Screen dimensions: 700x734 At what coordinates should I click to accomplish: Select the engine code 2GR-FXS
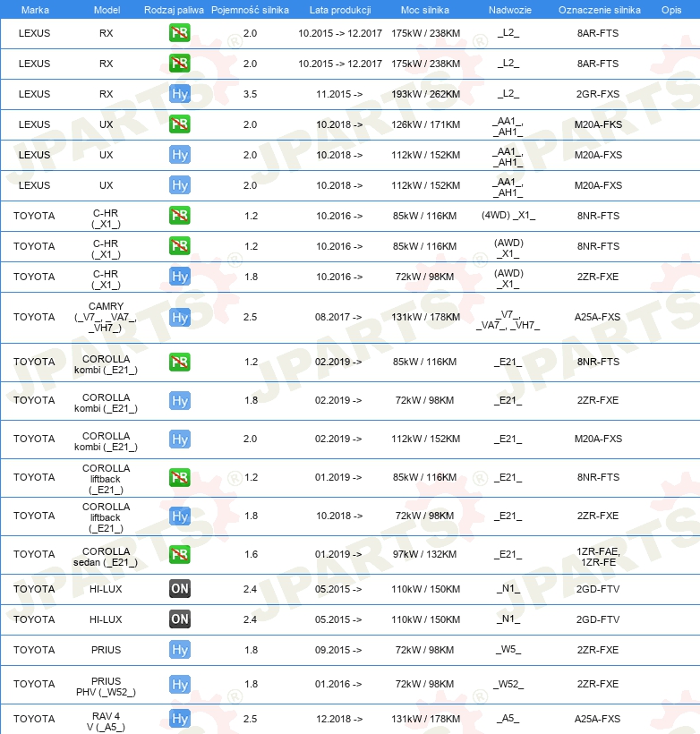pyautogui.click(x=598, y=94)
